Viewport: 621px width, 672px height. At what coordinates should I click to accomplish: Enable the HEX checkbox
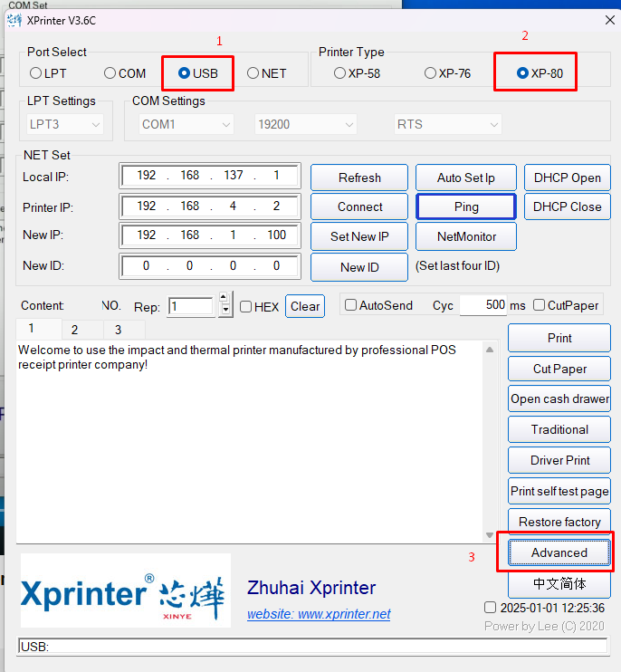(246, 307)
